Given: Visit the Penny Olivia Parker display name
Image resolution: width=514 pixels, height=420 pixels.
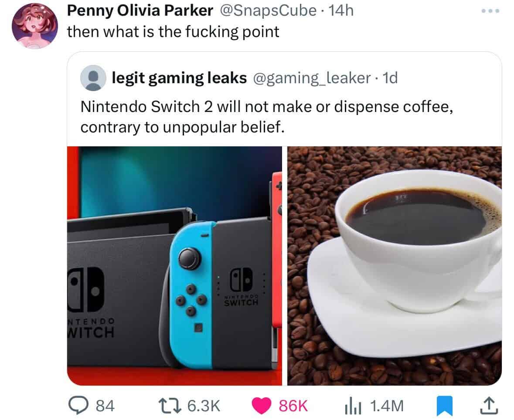Looking at the screenshot, I should (x=140, y=10).
